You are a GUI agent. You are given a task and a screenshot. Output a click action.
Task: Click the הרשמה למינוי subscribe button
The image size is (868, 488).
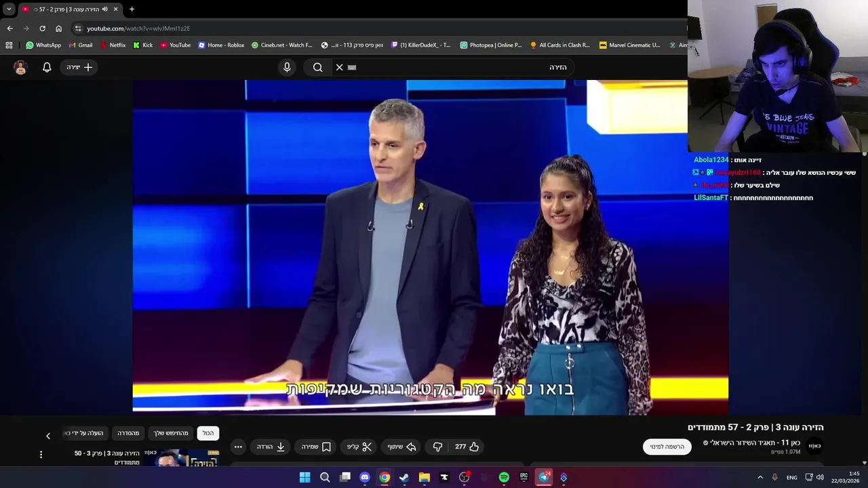point(667,447)
